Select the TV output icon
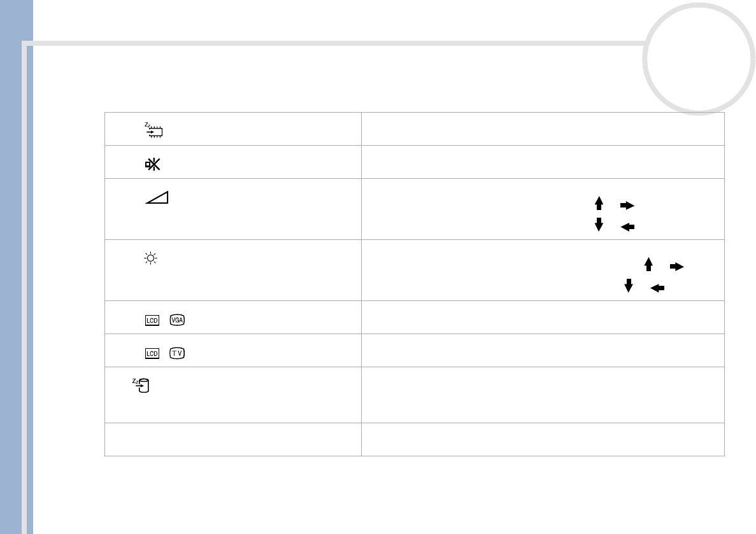The image size is (756, 534). pos(177,353)
